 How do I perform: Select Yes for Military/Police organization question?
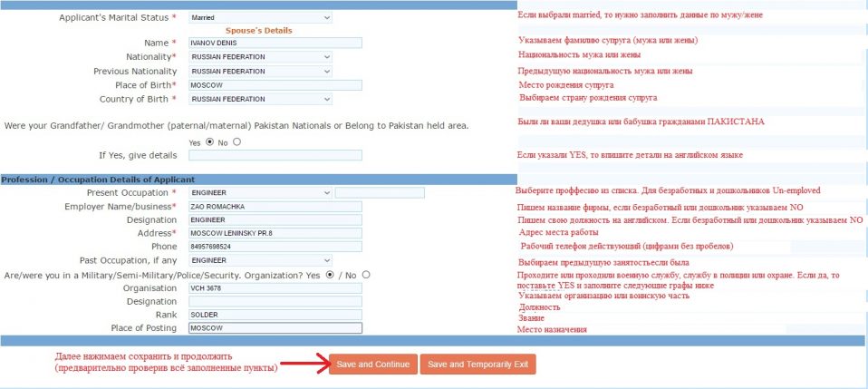click(x=330, y=275)
